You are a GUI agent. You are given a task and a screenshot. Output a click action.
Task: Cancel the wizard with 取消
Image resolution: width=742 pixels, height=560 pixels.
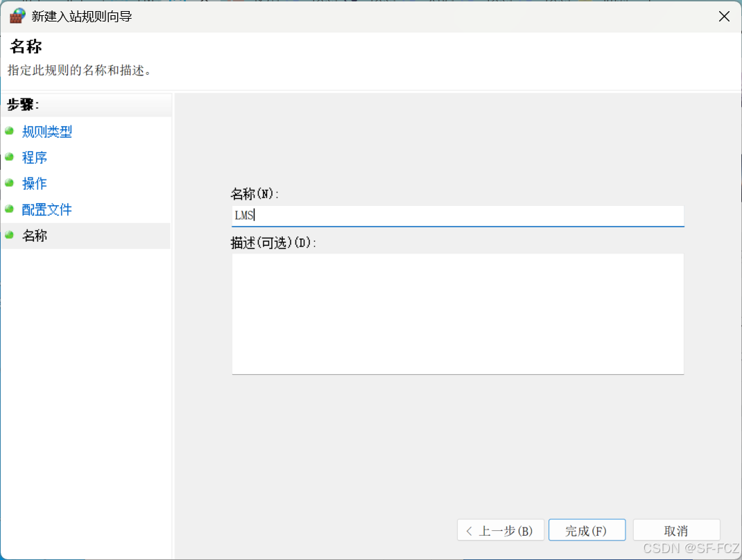point(676,530)
